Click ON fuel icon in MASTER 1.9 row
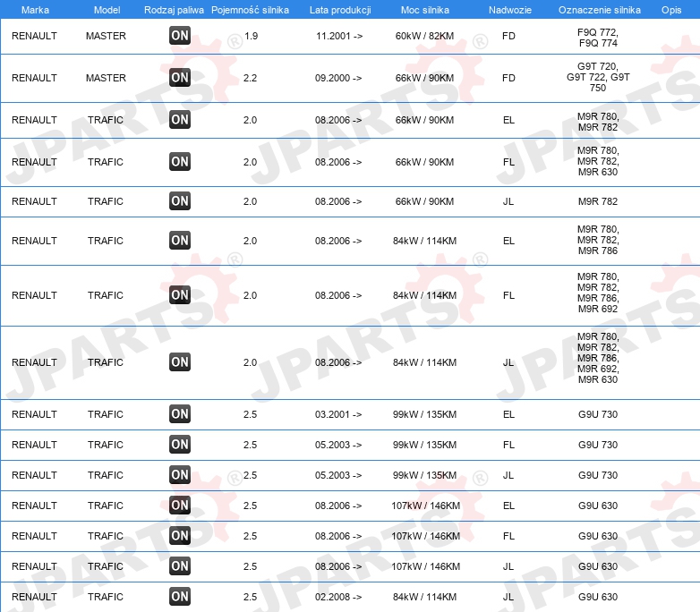This screenshot has width=700, height=612. click(180, 36)
